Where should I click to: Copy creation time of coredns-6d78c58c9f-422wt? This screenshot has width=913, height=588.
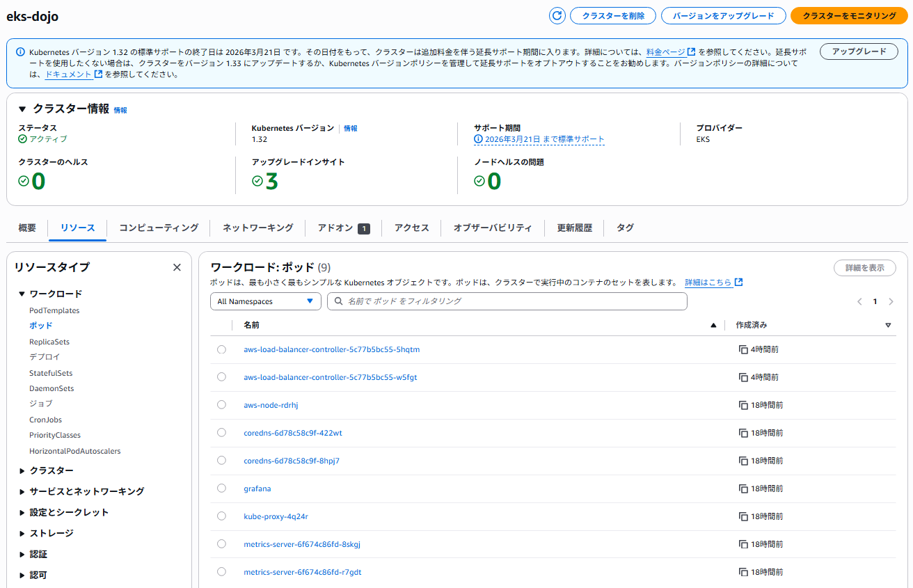coord(743,433)
